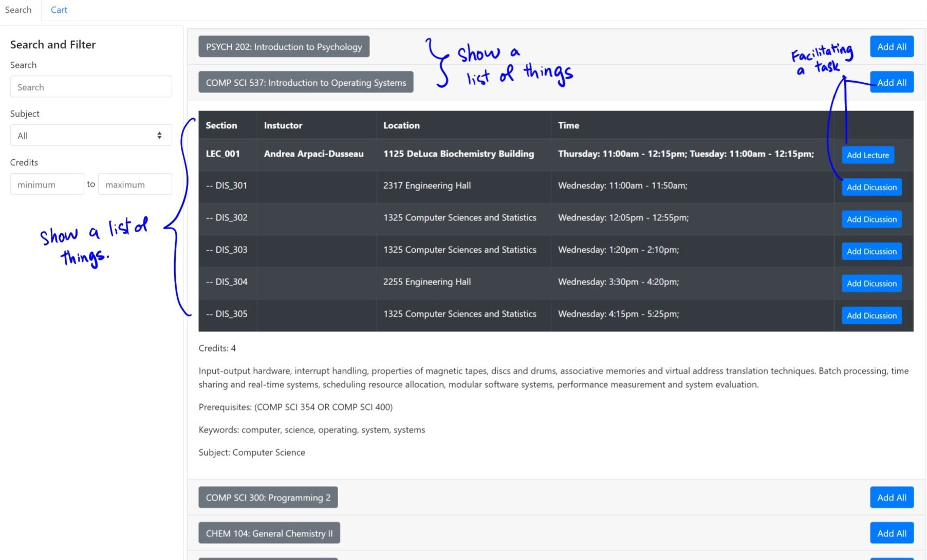This screenshot has width=927, height=560.
Task: Click the LEC_001 Thursday/Tuesday time cell
Action: click(x=692, y=155)
